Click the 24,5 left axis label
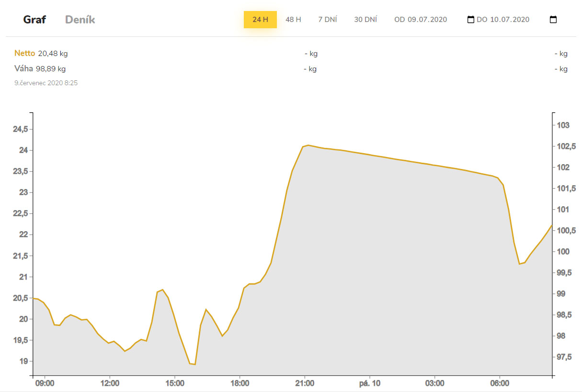The image size is (582, 392). pyautogui.click(x=20, y=129)
